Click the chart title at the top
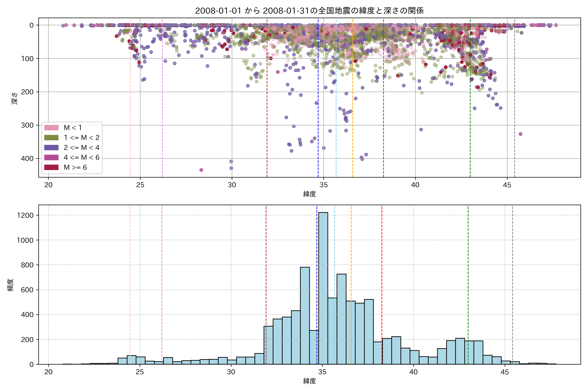 (309, 11)
